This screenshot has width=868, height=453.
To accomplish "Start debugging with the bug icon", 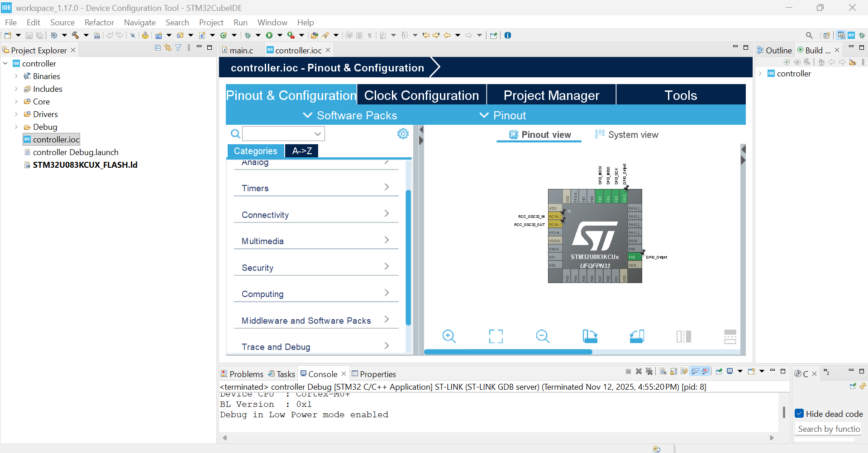I will [248, 35].
